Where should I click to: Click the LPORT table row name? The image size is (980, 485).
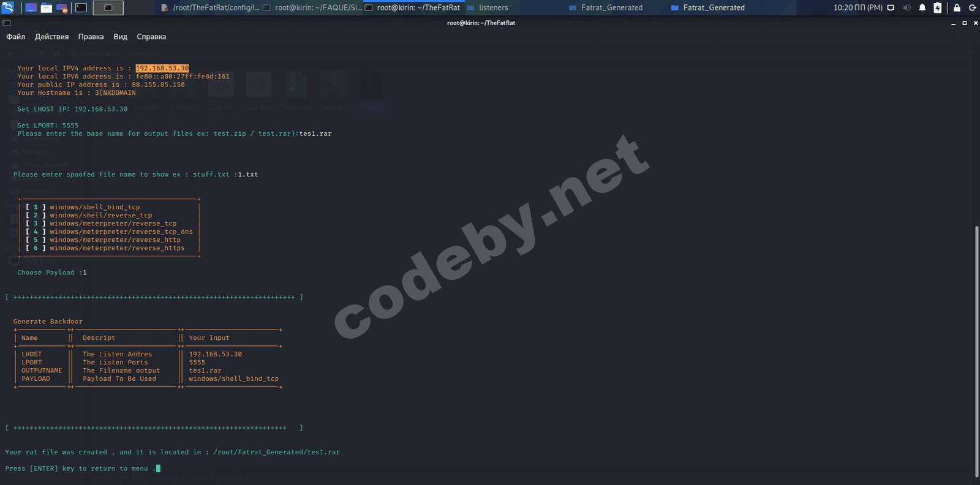(32, 363)
